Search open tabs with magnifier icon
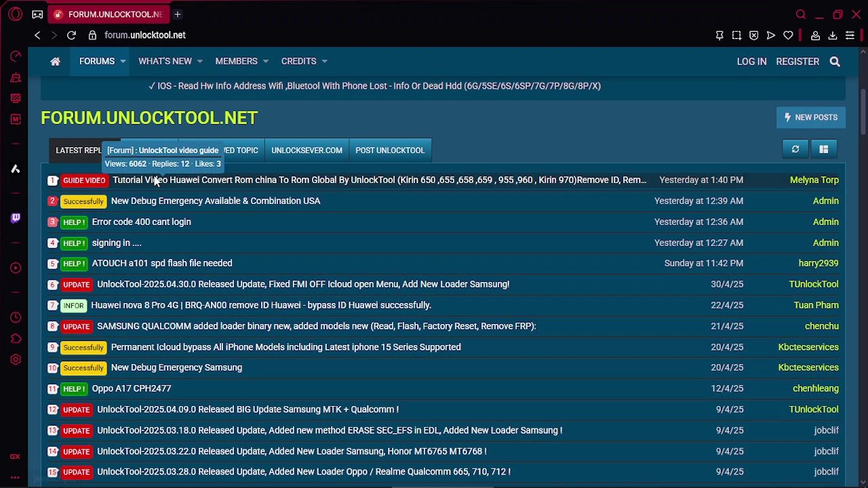The height and width of the screenshot is (488, 868). coord(801,14)
